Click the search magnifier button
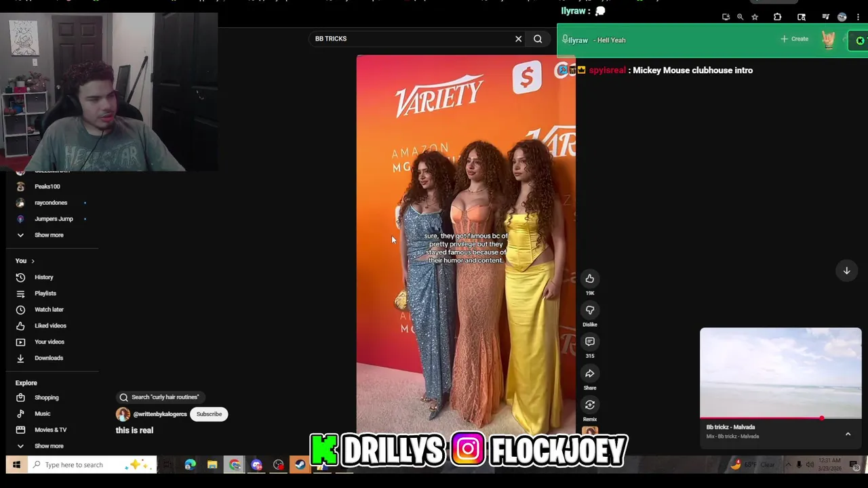 [x=538, y=39]
